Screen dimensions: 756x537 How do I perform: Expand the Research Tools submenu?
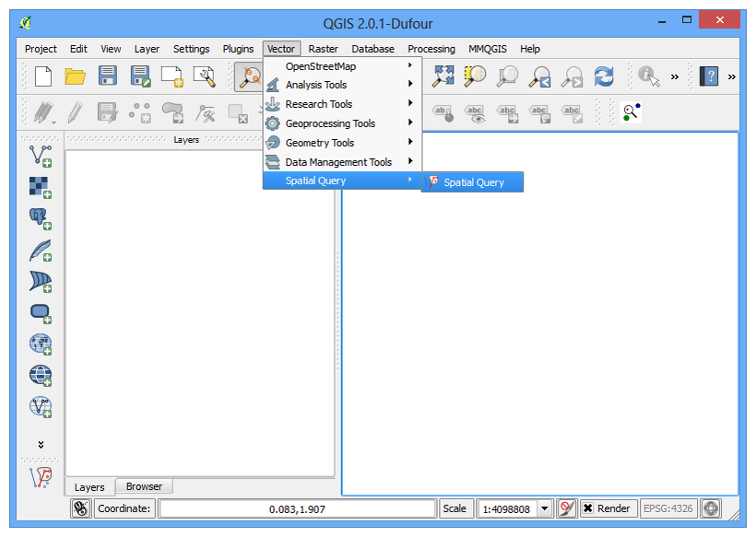(x=342, y=104)
